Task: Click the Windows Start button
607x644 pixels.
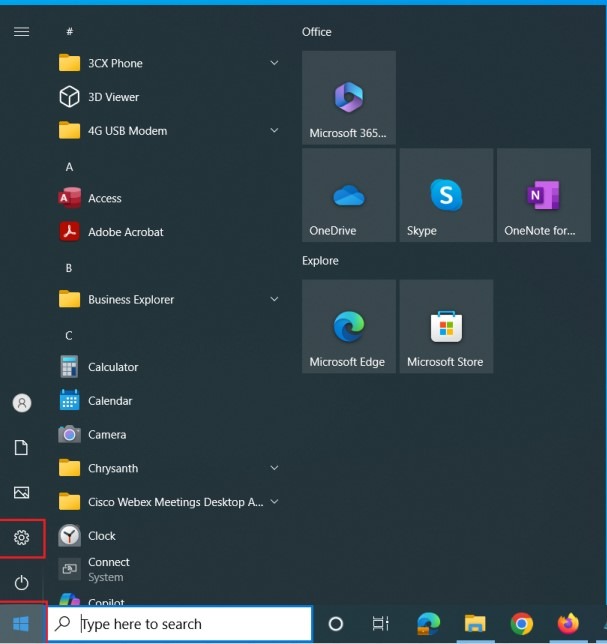Action: [22, 624]
